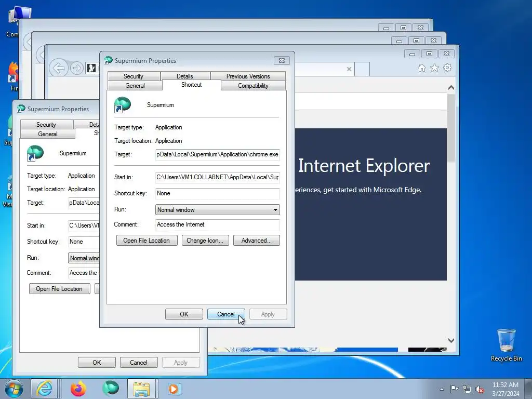Click the muted volume tray icon
Screen dimensions: 532x399
pyautogui.click(x=480, y=389)
